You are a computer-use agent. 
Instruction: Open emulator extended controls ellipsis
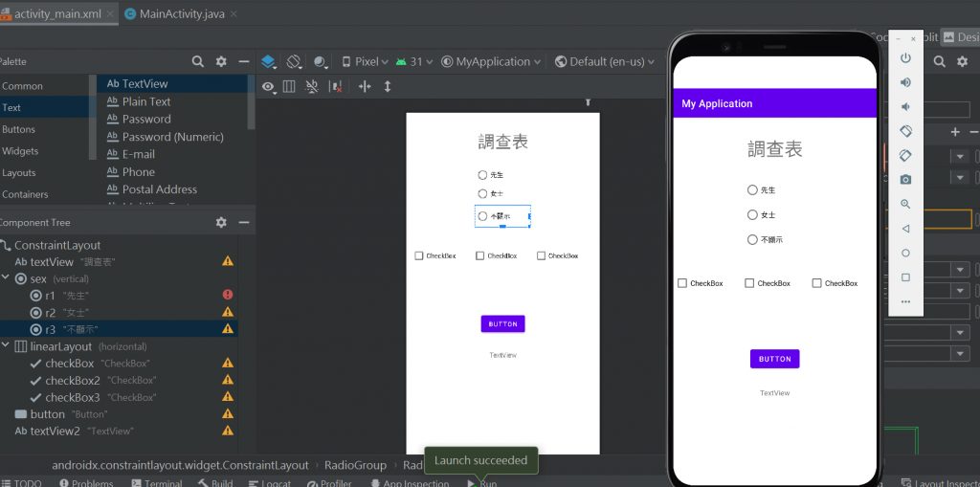(x=905, y=302)
